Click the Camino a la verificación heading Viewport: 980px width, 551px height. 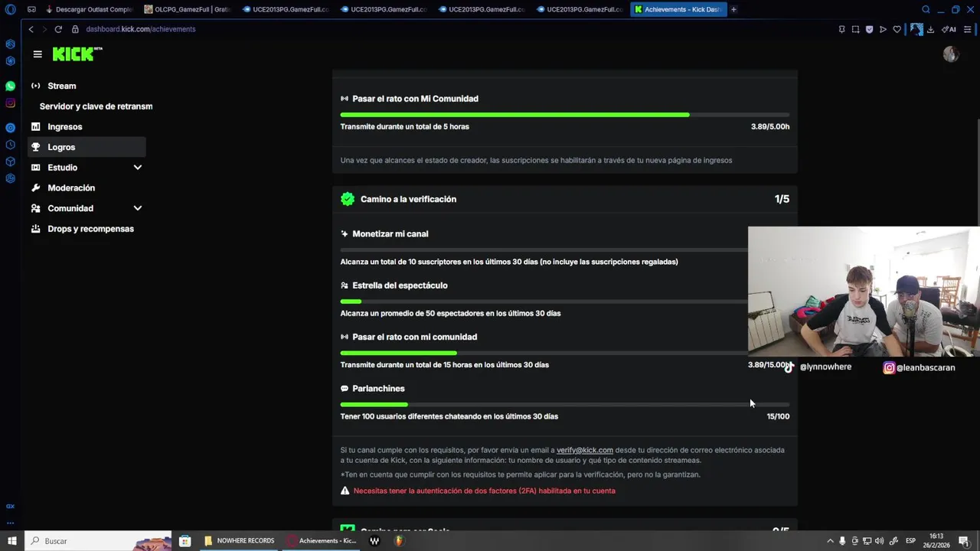click(x=408, y=199)
